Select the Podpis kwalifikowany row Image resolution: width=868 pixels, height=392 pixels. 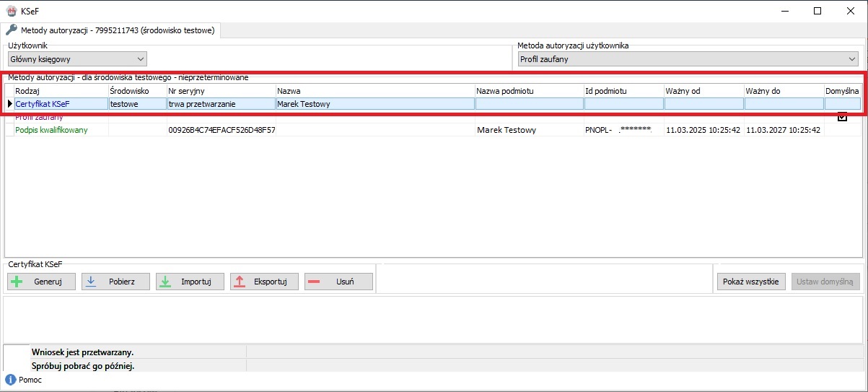tap(51, 130)
